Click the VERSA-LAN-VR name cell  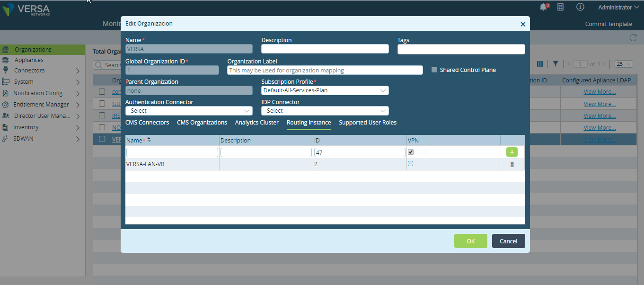(172, 164)
